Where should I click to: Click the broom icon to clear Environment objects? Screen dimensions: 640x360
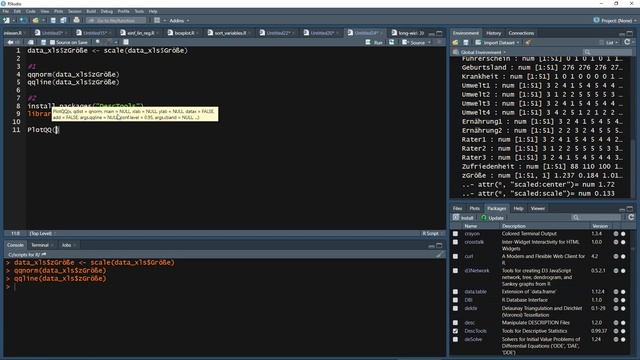click(x=528, y=42)
